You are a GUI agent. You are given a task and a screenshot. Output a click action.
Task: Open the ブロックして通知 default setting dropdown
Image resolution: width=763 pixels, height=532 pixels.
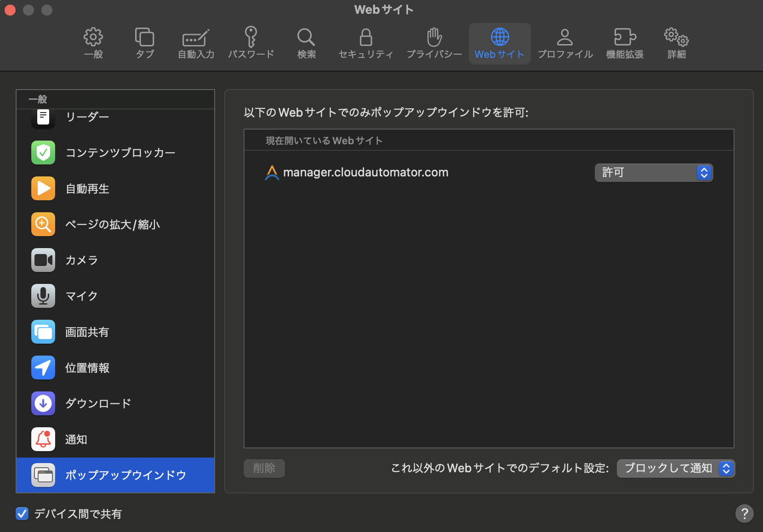tap(675, 469)
